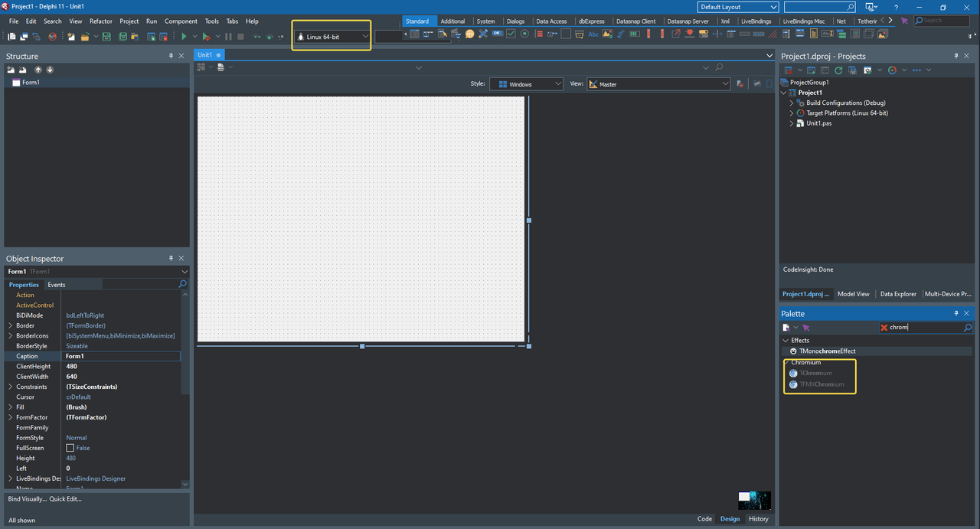Click the Palette search field containing chrom
This screenshot has height=529, width=980.
coord(925,328)
